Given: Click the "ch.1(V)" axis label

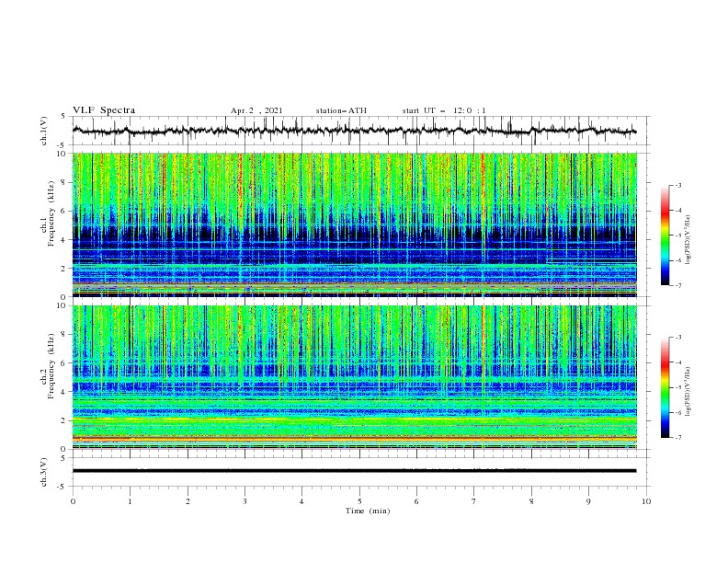Looking at the screenshot, I should [x=44, y=131].
